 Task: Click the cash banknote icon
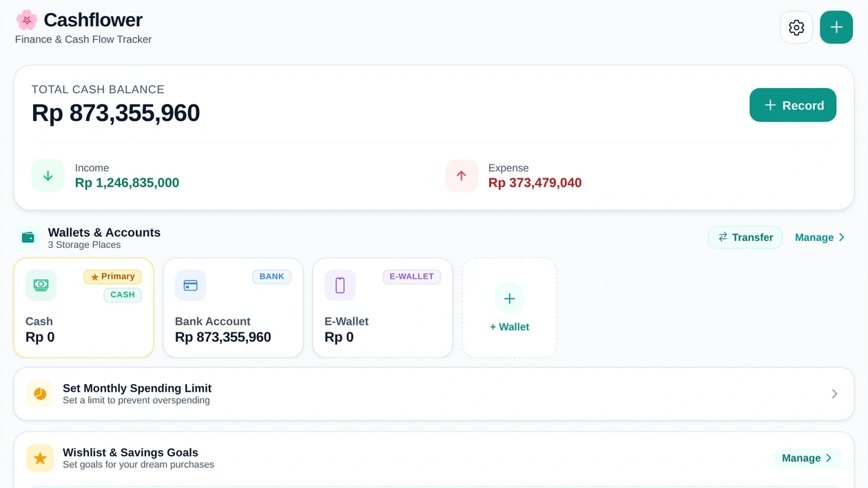[41, 285]
